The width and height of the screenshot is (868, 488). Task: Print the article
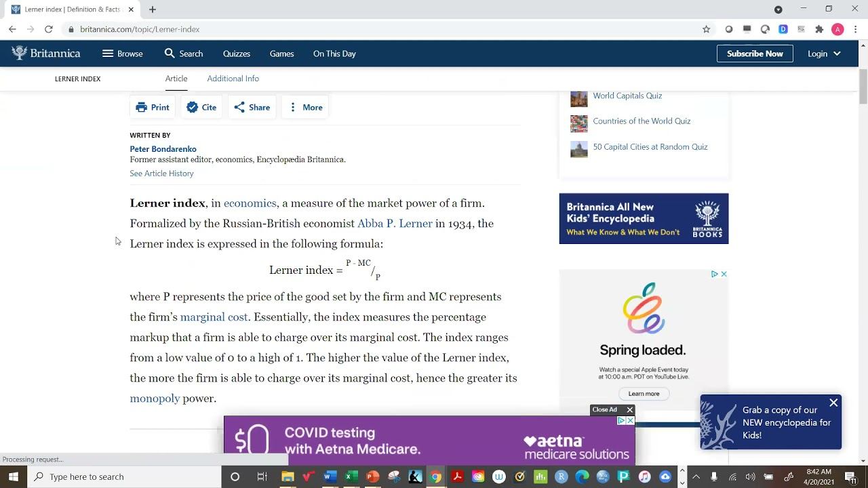point(153,107)
